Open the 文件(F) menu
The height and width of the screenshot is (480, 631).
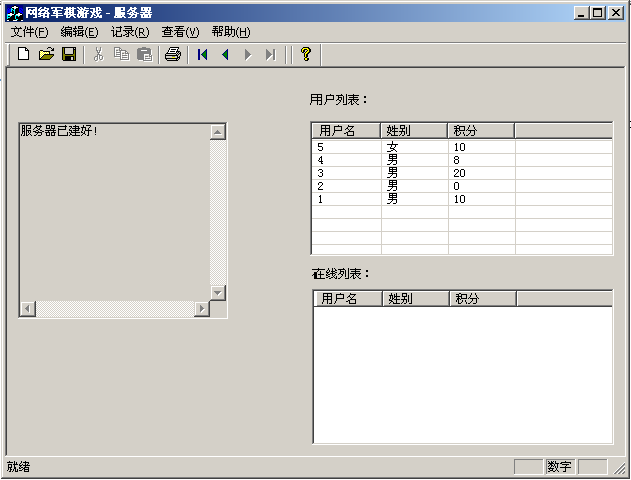tap(29, 32)
